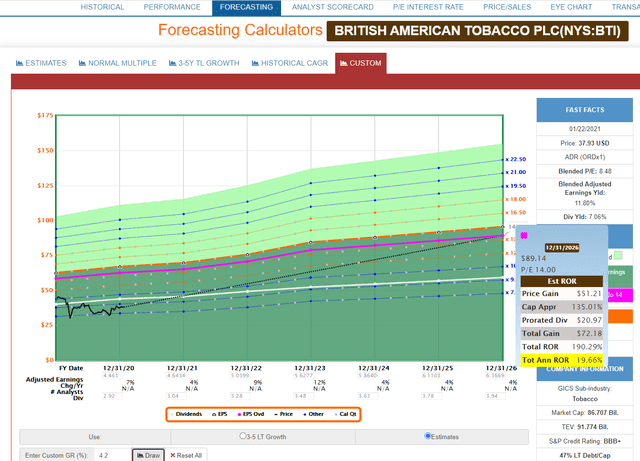Choose the Estimates radio option
The height and width of the screenshot is (461, 640).
pyautogui.click(x=427, y=436)
